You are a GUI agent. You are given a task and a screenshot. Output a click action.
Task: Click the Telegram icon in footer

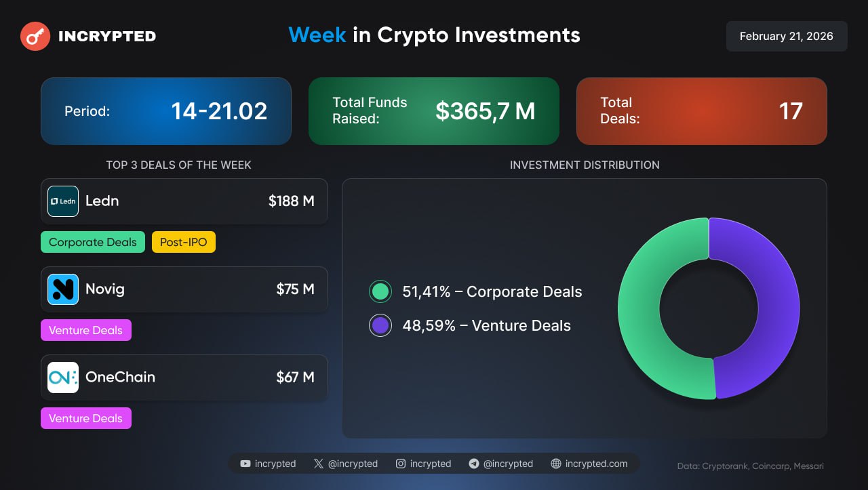click(474, 464)
